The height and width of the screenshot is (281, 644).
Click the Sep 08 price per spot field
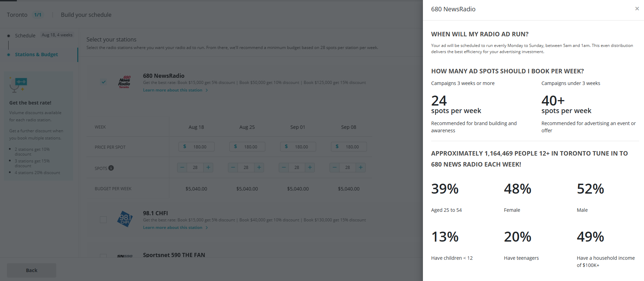(349, 147)
